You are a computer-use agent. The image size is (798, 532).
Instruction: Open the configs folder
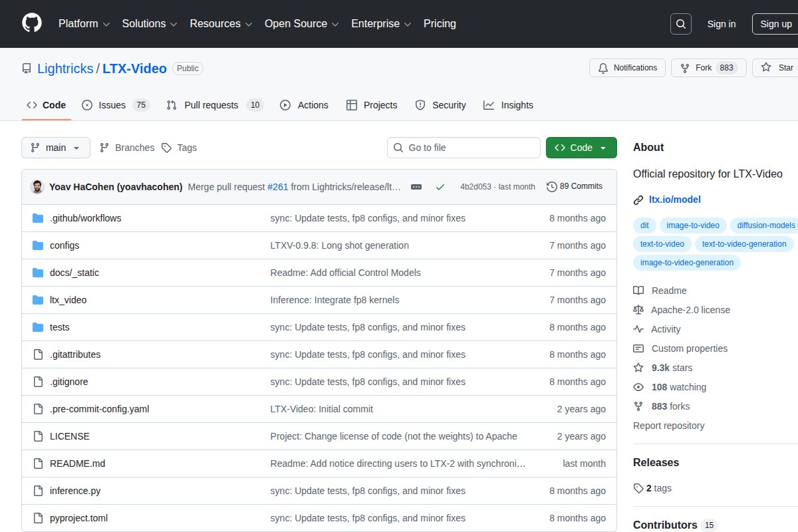65,245
